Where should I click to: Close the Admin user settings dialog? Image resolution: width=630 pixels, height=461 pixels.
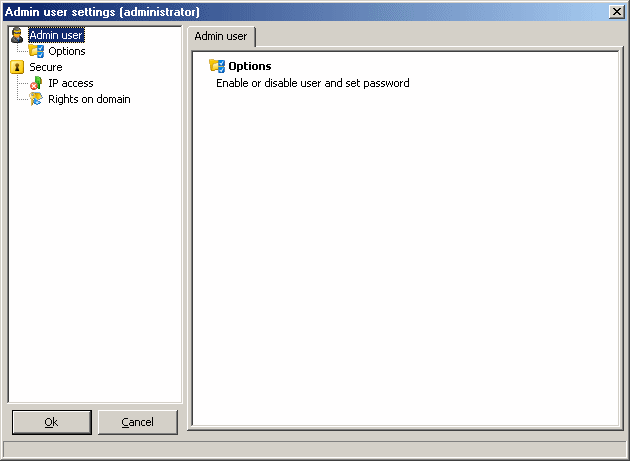pyautogui.click(x=617, y=12)
